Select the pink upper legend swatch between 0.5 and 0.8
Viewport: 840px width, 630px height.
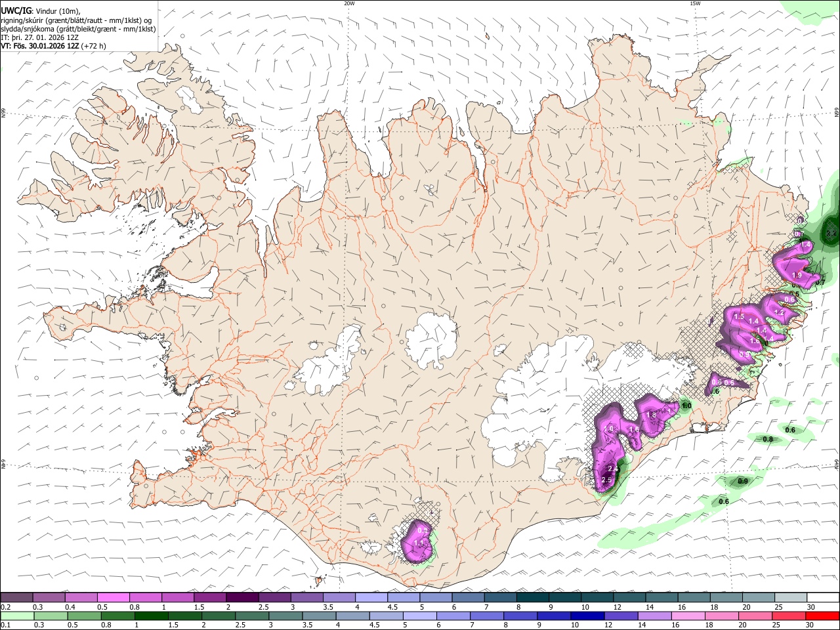[x=113, y=597]
